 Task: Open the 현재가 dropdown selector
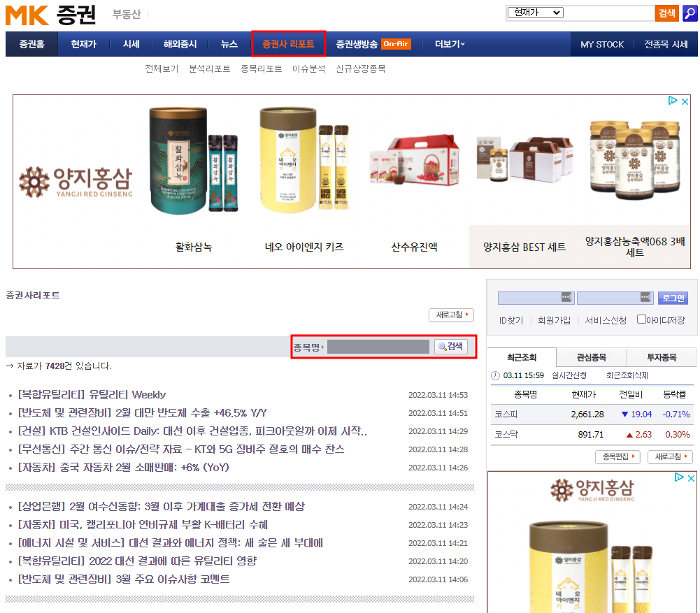[x=535, y=13]
